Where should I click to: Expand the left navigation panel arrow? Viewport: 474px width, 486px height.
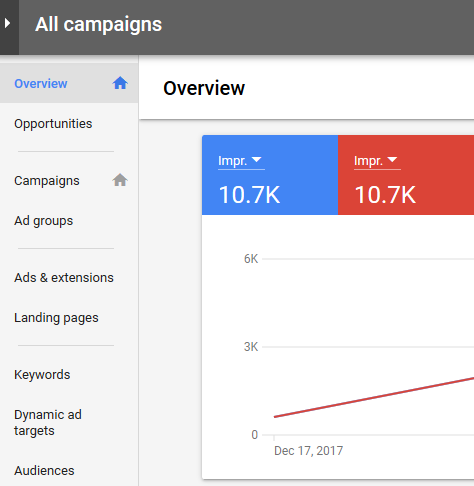[7, 23]
